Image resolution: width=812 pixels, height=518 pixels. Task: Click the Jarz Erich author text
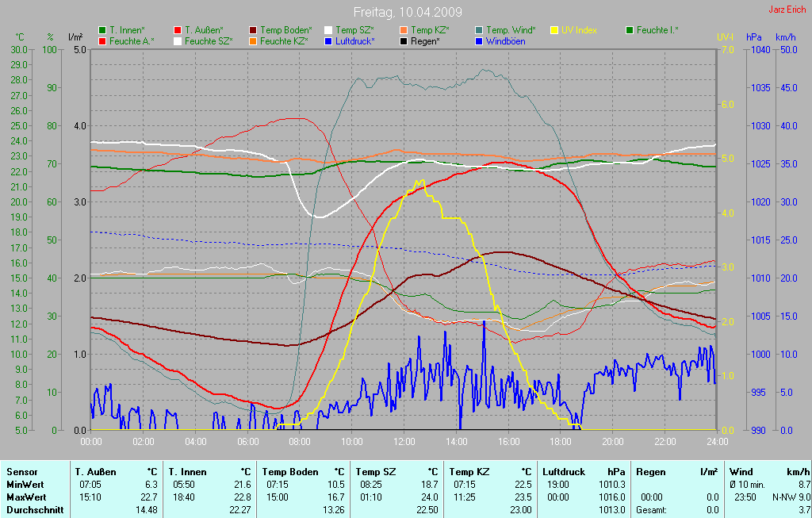click(x=787, y=10)
